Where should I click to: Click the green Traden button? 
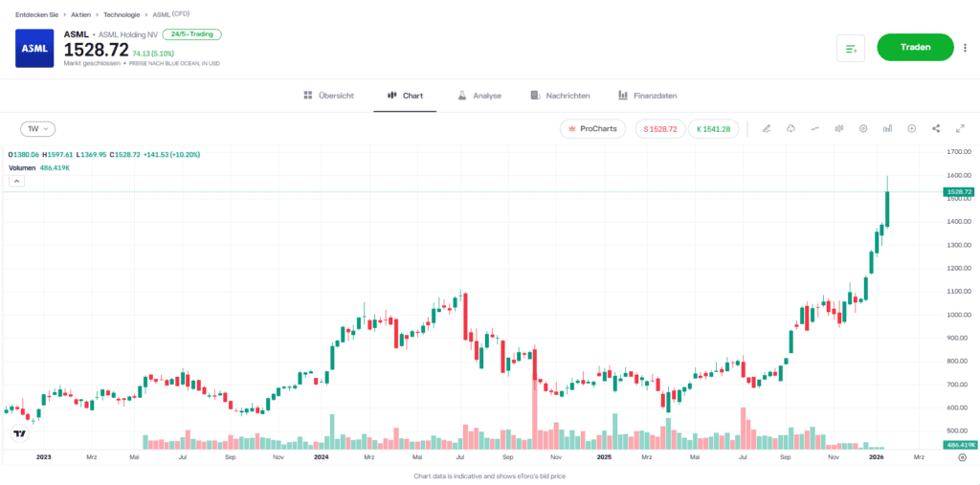915,47
